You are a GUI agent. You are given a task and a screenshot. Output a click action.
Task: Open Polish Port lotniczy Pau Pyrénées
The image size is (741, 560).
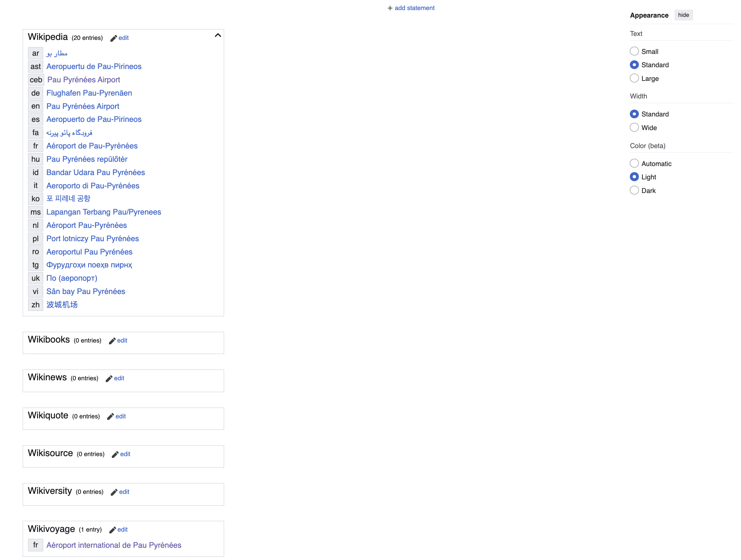(93, 239)
